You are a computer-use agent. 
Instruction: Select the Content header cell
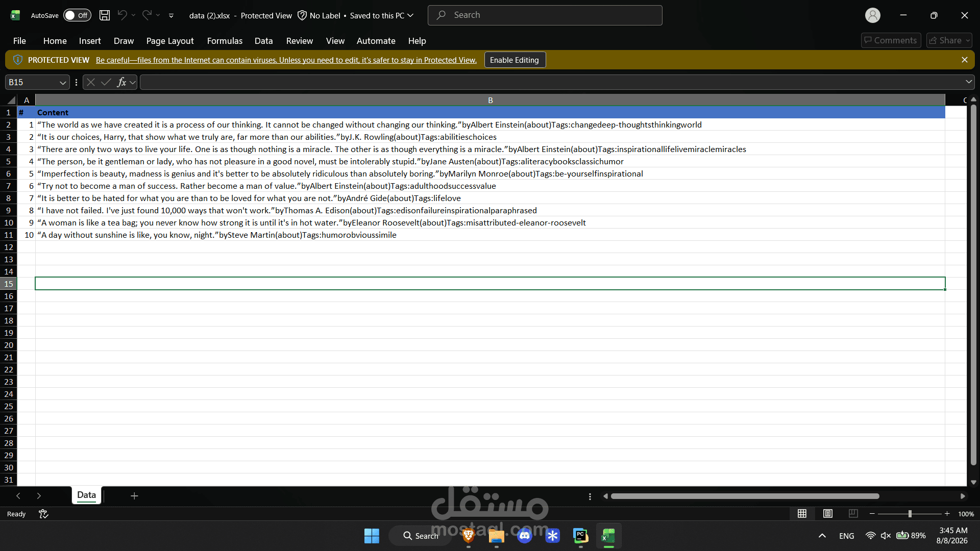(x=490, y=112)
